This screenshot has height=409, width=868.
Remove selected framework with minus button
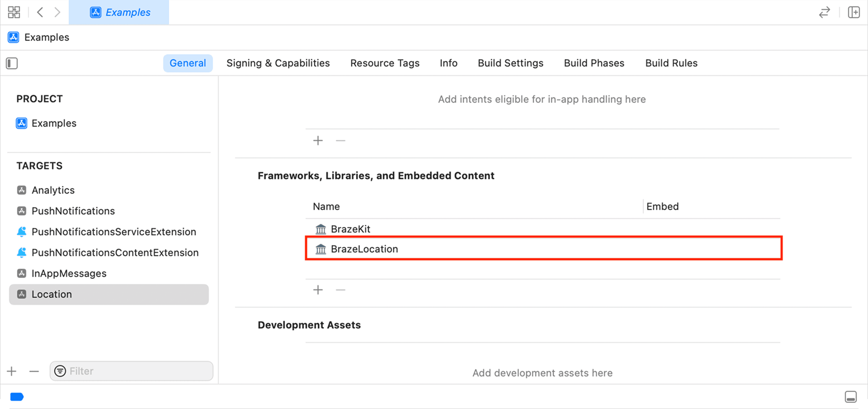point(340,290)
